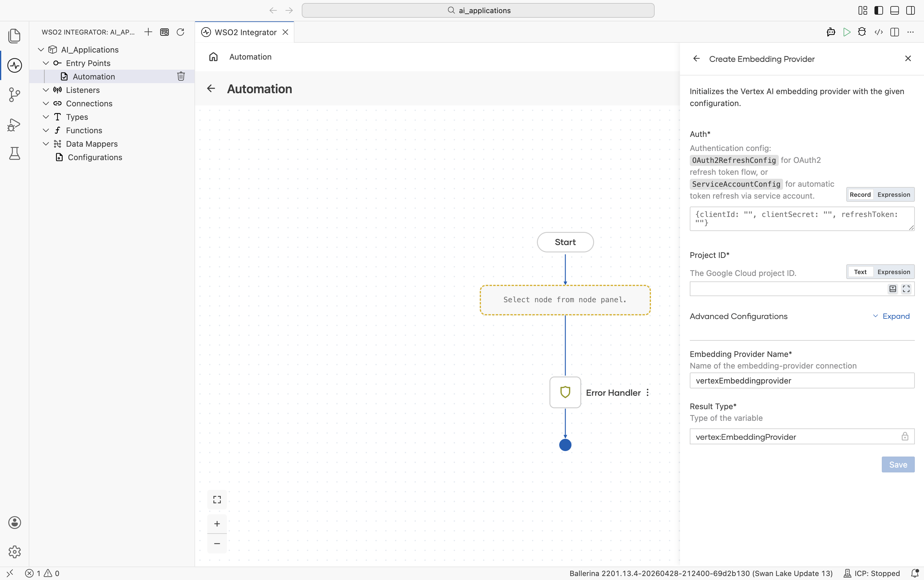
Task: Switch Project ID input to Expression mode
Action: click(x=894, y=272)
